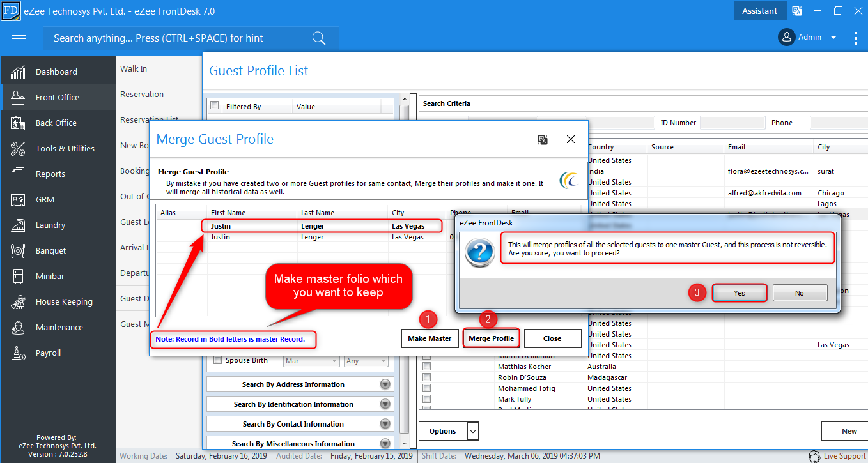Click the Tools & Utilities wrench icon
Screen dimensions: 868x463
[18, 149]
